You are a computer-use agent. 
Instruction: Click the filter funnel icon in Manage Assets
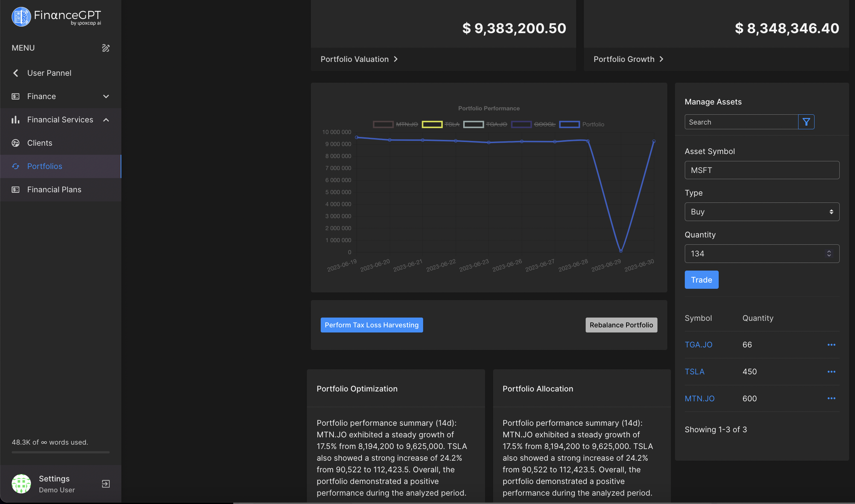click(x=806, y=122)
